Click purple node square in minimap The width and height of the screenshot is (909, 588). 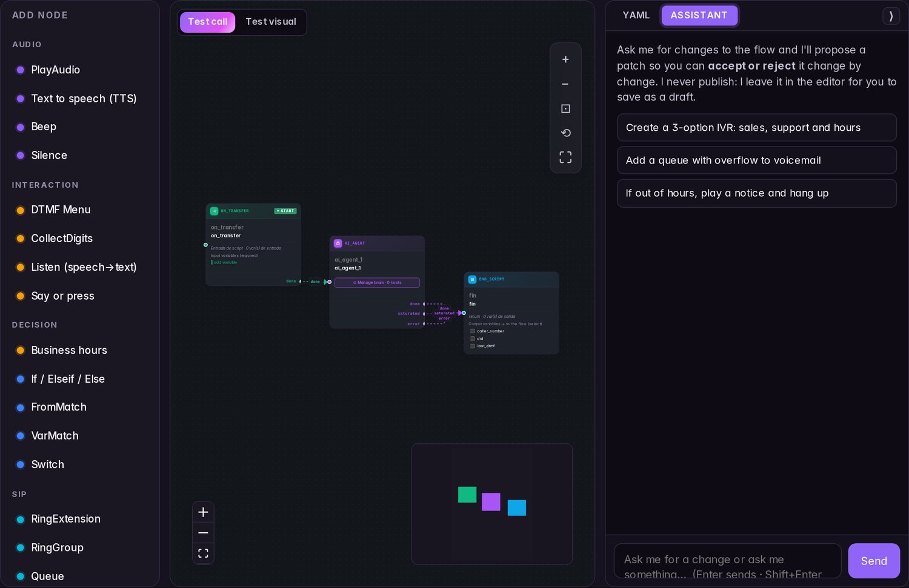491,502
